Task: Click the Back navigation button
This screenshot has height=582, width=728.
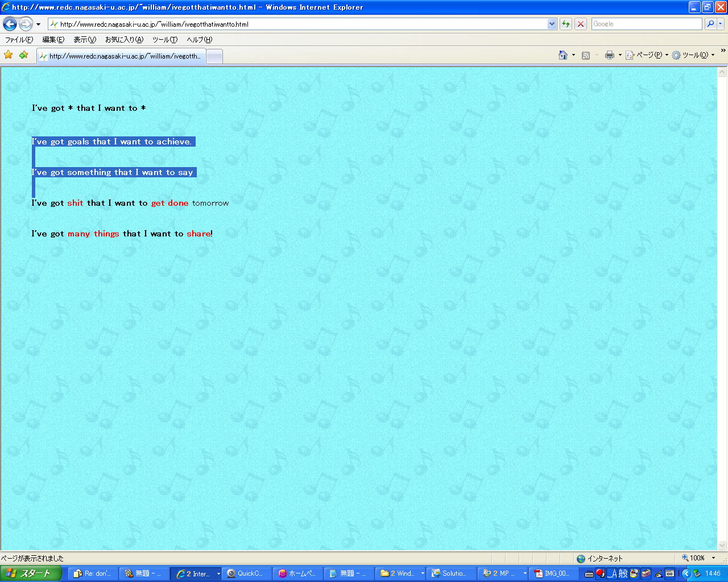Action: (10, 24)
